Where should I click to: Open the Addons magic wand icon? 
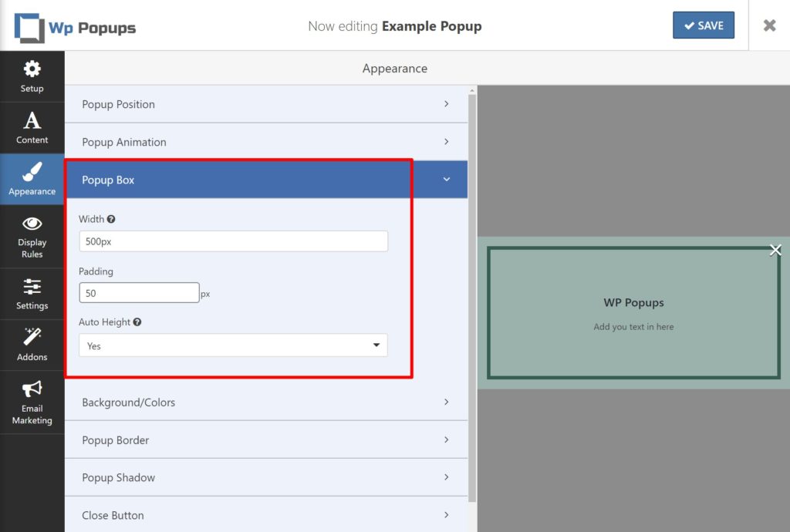[32, 338]
